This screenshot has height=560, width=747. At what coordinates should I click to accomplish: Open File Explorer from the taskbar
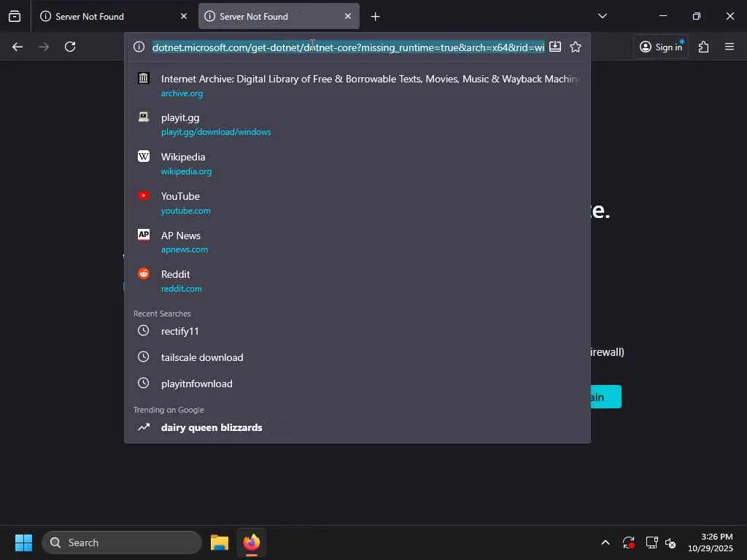point(220,542)
